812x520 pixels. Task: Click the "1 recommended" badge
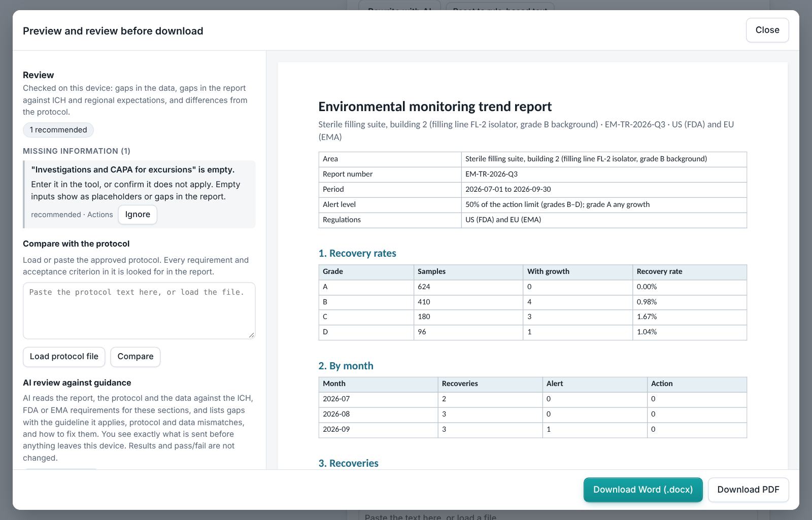58,130
